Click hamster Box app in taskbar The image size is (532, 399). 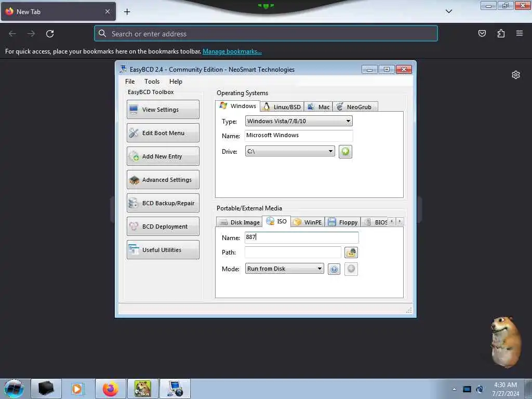coord(143,389)
